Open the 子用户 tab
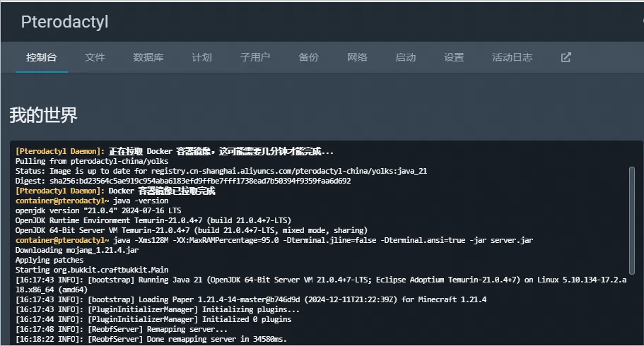Image resolution: width=644 pixels, height=346 pixels. (x=254, y=57)
